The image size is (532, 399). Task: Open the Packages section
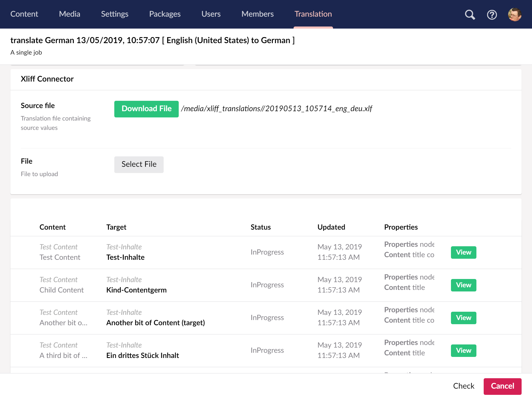point(165,14)
